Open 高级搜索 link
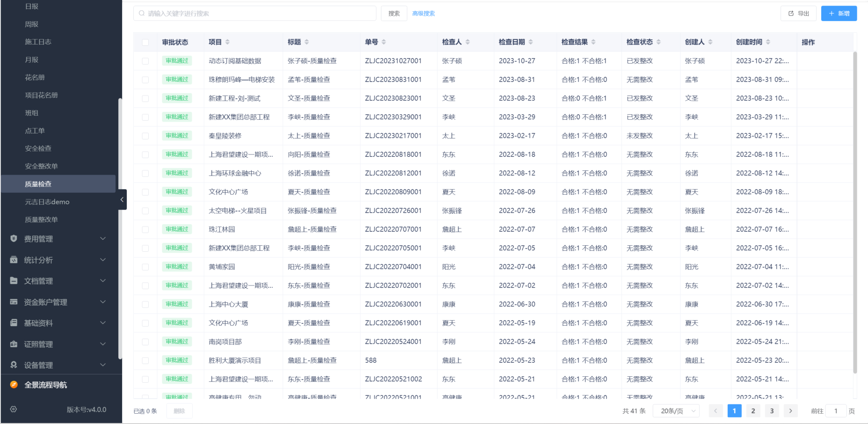 423,13
